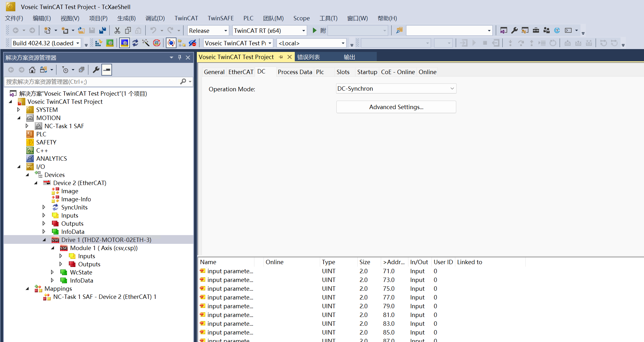This screenshot has width=644, height=342.
Task: Open the Scope menu
Action: click(301, 18)
